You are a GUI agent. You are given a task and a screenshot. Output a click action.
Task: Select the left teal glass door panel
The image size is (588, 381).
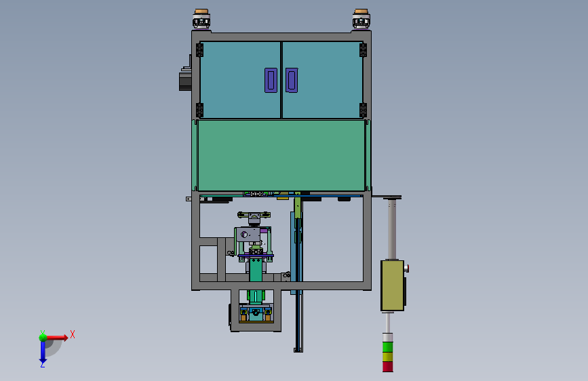(240, 80)
